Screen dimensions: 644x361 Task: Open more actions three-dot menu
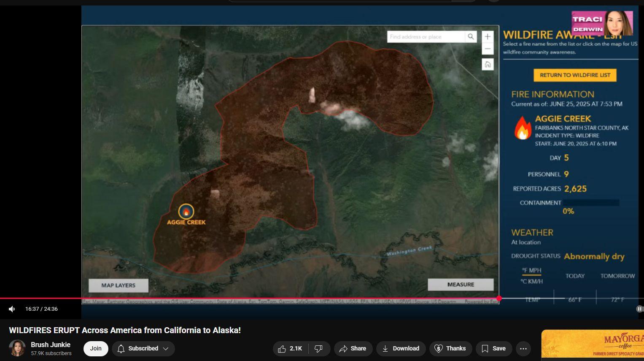tap(523, 348)
